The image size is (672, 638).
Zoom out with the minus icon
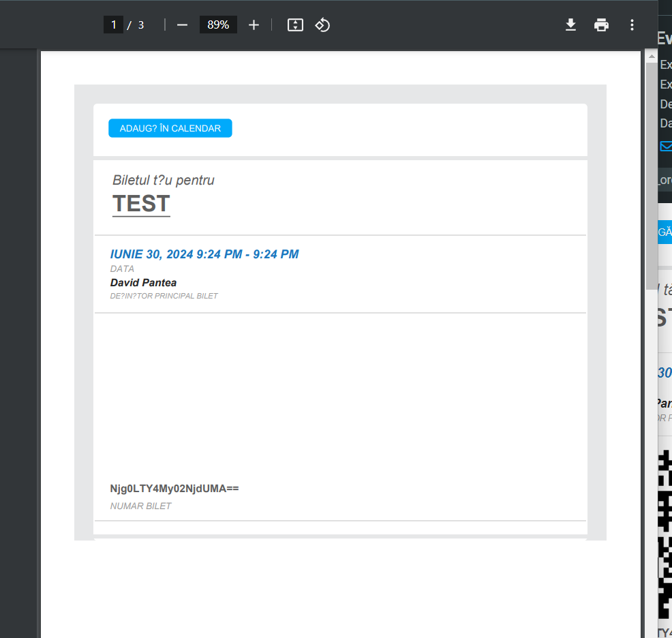[x=182, y=25]
